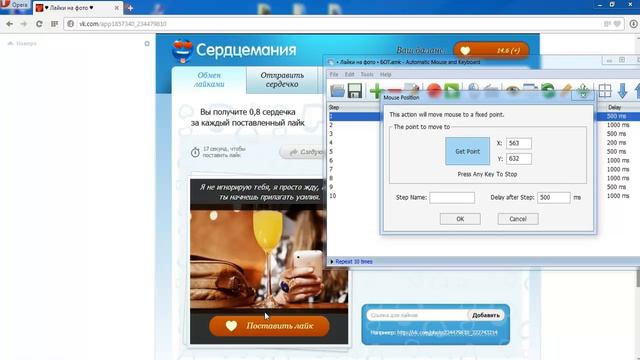640x360 pixels.
Task: Select step 5 row in step list
Action: [354, 151]
